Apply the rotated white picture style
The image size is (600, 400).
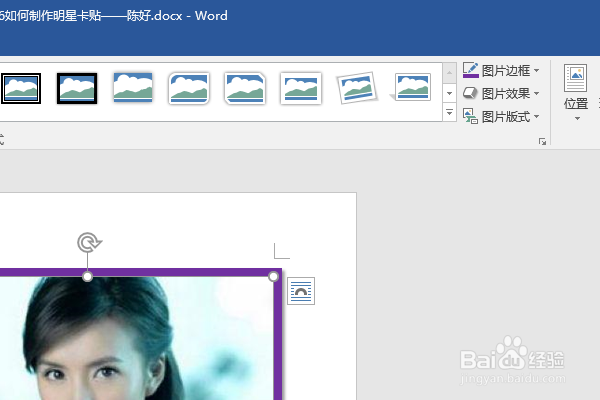tap(357, 88)
